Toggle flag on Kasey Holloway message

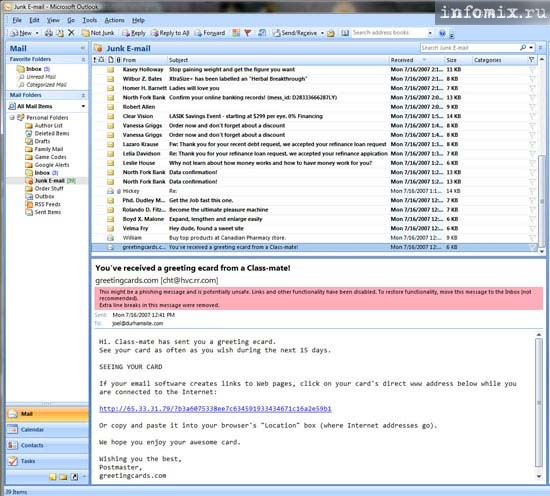pyautogui.click(x=532, y=69)
